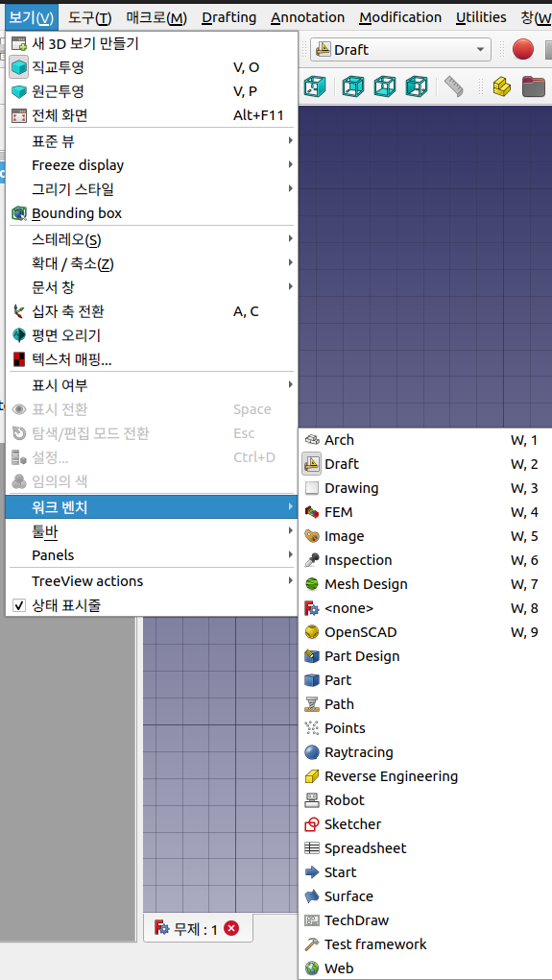This screenshot has width=552, height=980.
Task: Open the Modification menu
Action: 401,17
